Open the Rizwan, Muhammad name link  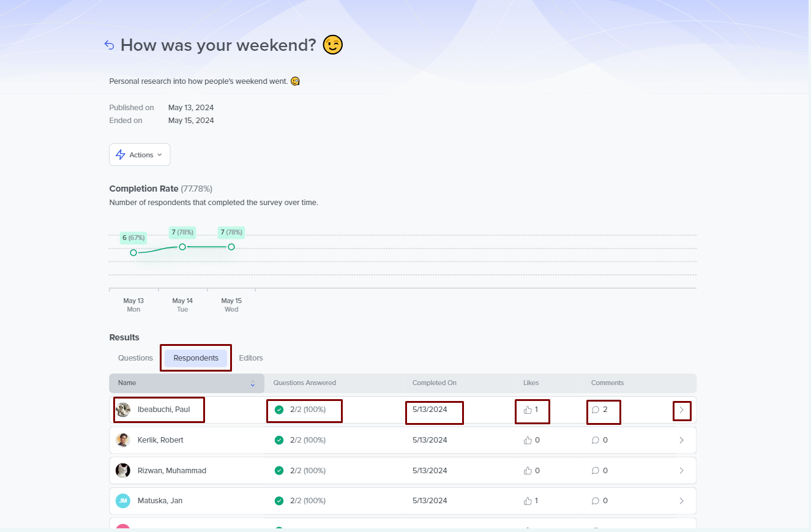pos(171,471)
